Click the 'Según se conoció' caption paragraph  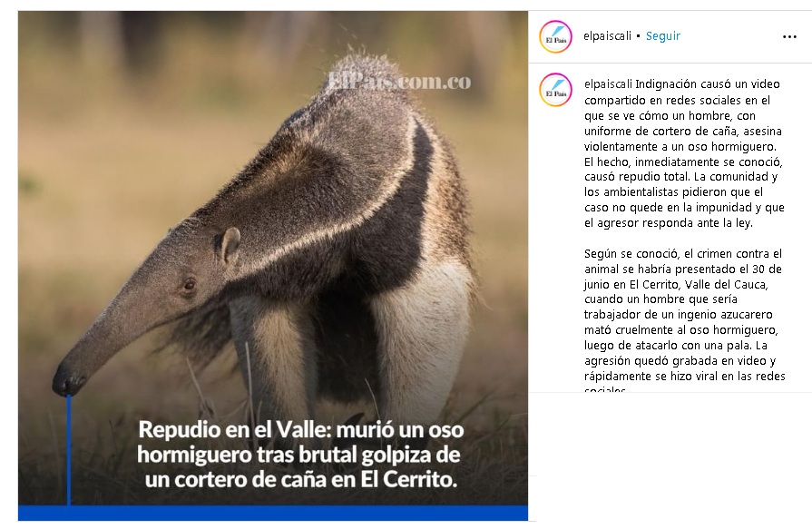pos(685,319)
